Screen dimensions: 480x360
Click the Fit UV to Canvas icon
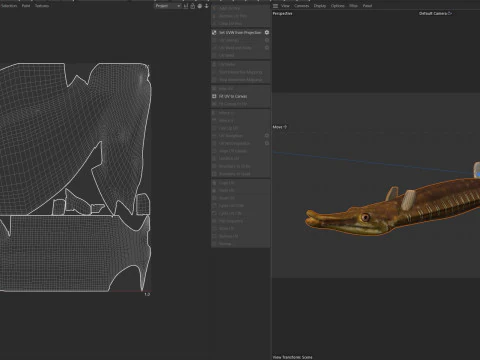(214, 96)
